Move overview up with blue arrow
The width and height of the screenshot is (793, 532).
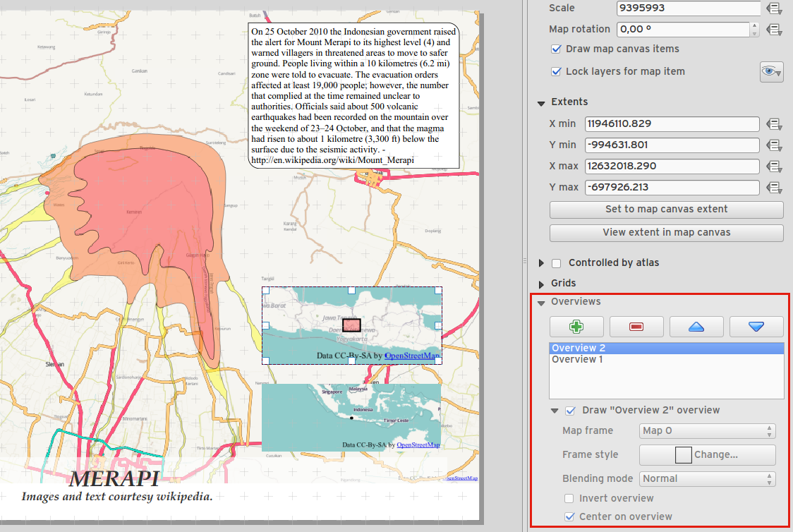coord(696,327)
